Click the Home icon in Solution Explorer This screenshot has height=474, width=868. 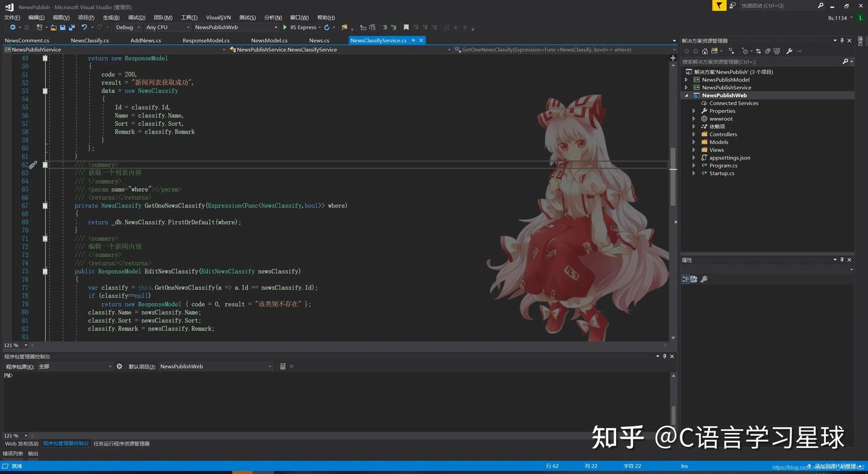[x=705, y=51]
